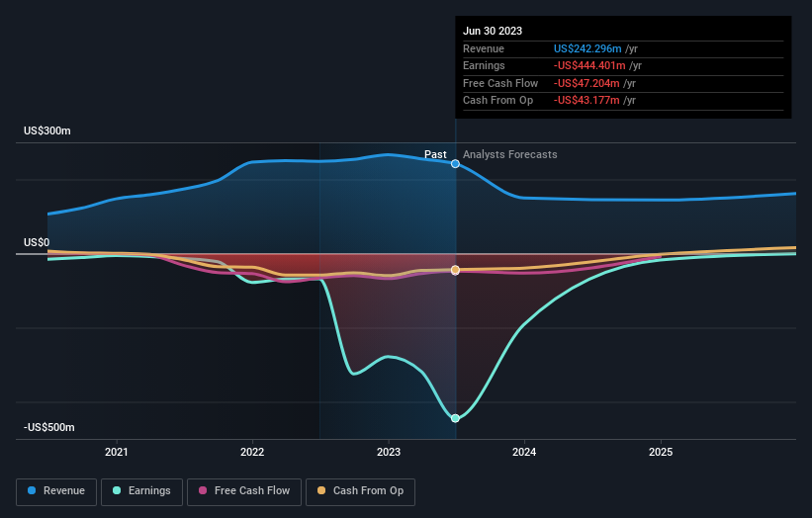Click the Revenue data point on blue line

(455, 164)
